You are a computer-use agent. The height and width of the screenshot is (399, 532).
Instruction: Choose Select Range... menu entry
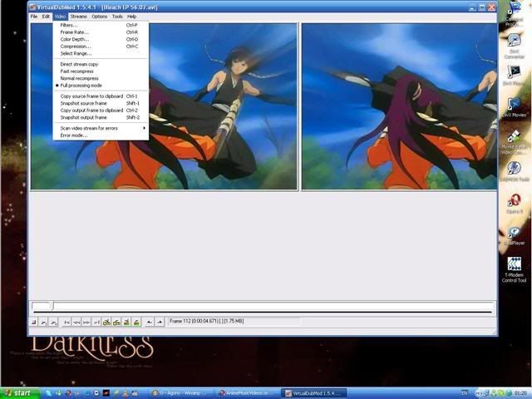pyautogui.click(x=101, y=53)
